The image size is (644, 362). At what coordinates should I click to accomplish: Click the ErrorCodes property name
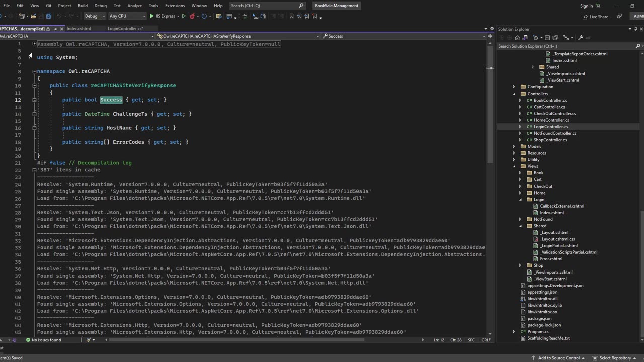[x=128, y=142]
